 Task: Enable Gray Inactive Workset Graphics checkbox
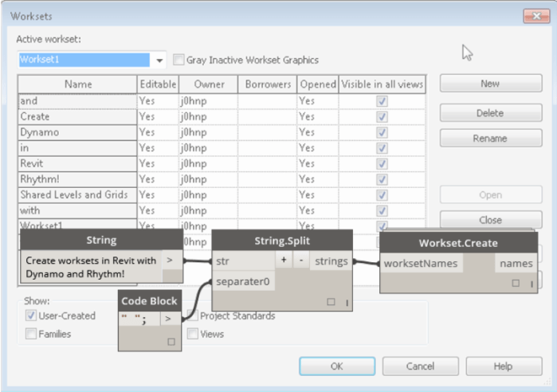tap(179, 60)
